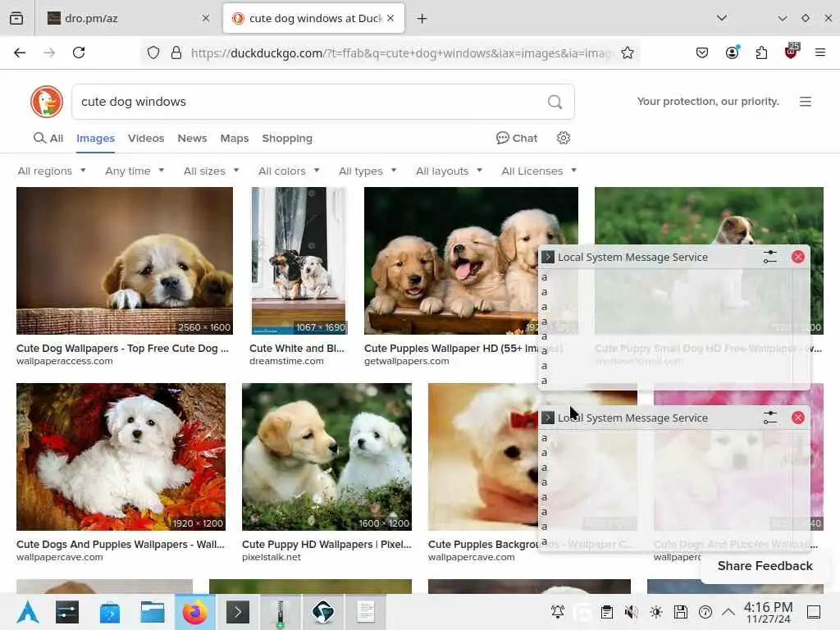
Task: Open the notifications bell in the tray
Action: tap(558, 612)
